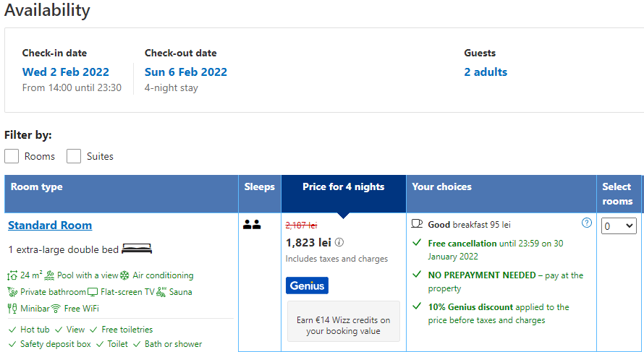Change check-in date Wed 2 Feb 2022
Viewport: 644px width, 352px height.
(66, 72)
